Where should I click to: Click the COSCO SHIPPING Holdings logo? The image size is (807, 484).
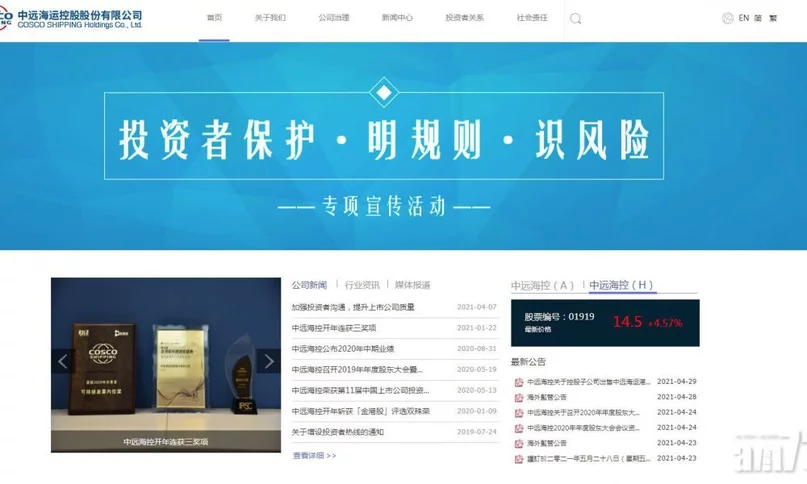[71, 19]
